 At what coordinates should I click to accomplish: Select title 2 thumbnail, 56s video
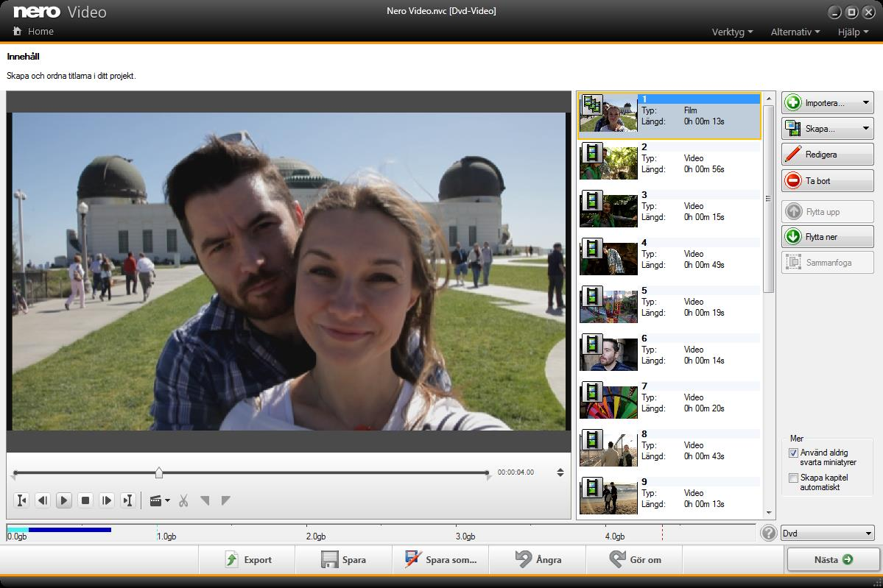(608, 161)
